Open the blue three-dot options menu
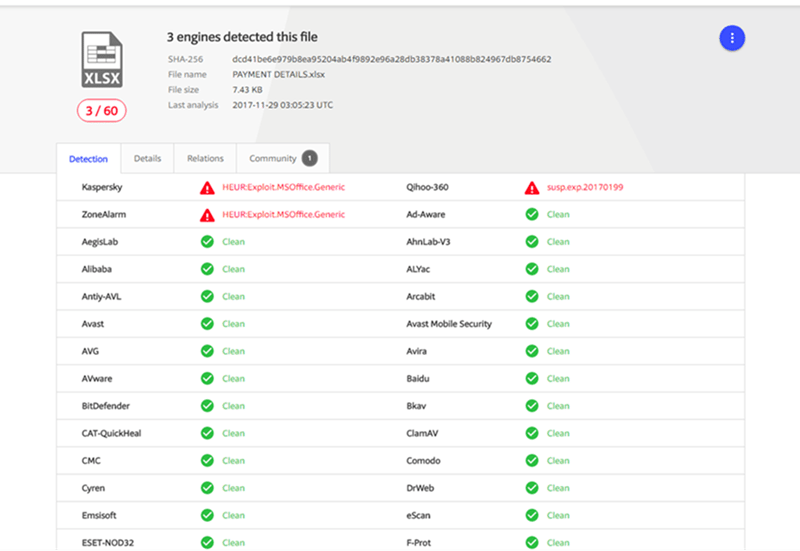The image size is (800, 551). [x=732, y=38]
